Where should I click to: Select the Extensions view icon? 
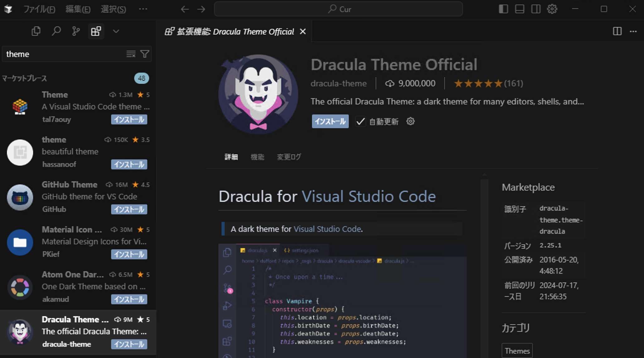coord(96,31)
